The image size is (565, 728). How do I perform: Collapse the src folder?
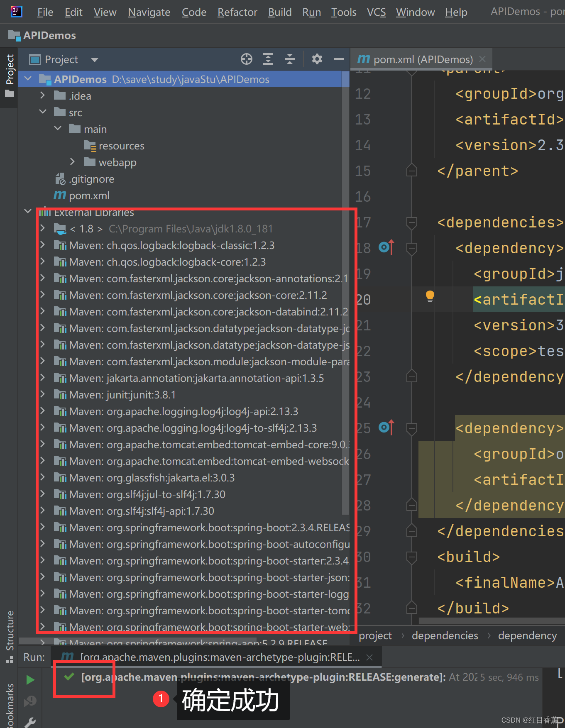pos(43,112)
